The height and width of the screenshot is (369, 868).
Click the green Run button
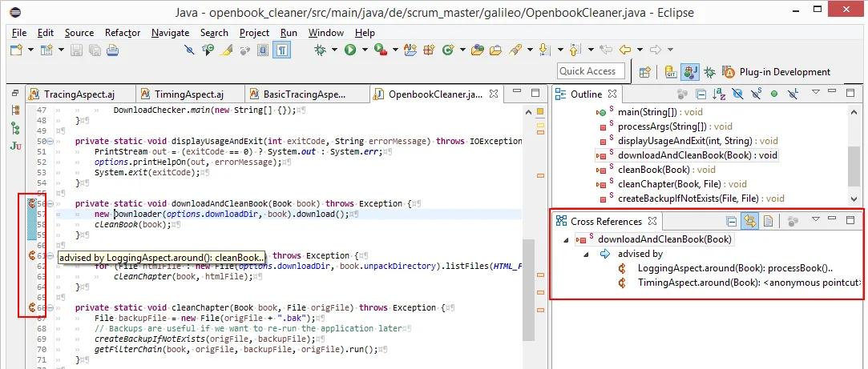tap(350, 50)
